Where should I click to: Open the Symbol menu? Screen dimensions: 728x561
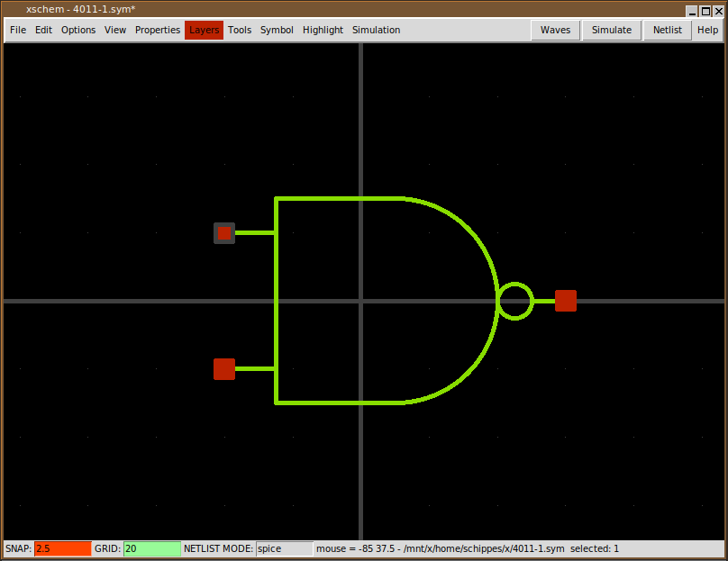point(277,30)
